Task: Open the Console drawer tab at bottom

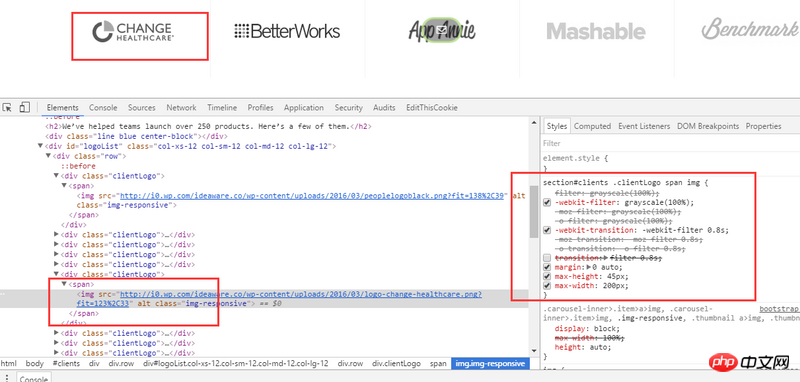Action: (x=33, y=378)
